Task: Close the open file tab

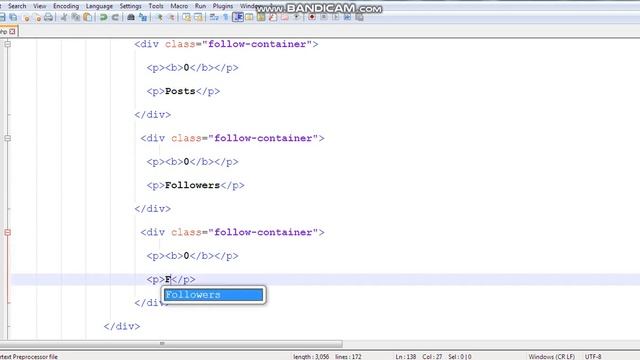Action: click(12, 31)
